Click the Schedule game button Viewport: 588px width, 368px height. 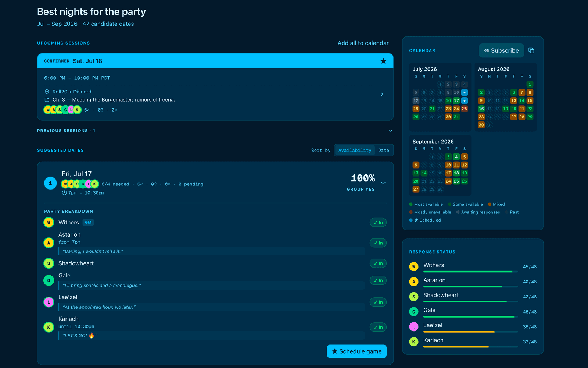pos(357,351)
